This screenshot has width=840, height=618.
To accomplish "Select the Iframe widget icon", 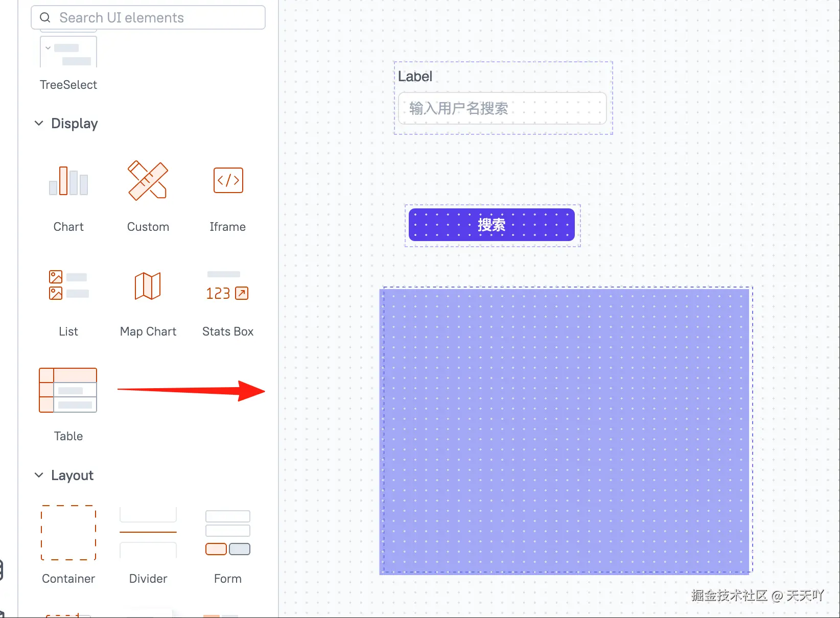I will coord(228,180).
